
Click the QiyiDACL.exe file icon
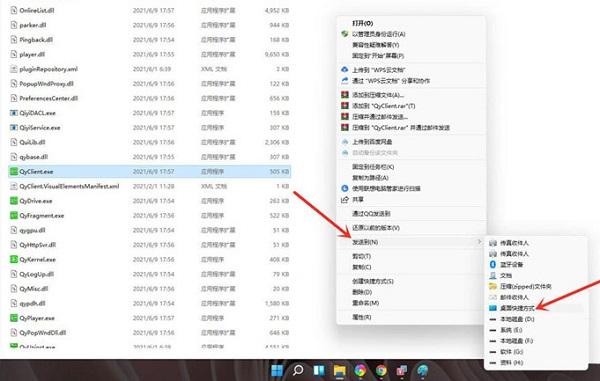click(14, 113)
